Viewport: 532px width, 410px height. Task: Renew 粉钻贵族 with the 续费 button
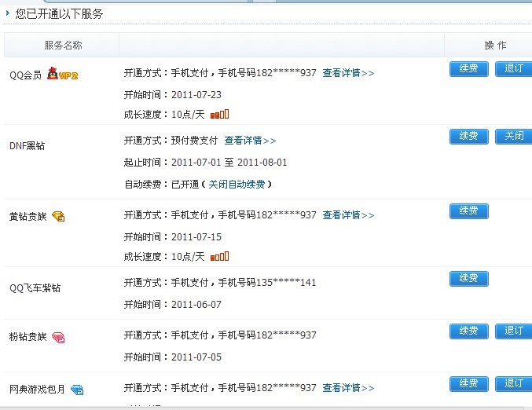tap(469, 331)
